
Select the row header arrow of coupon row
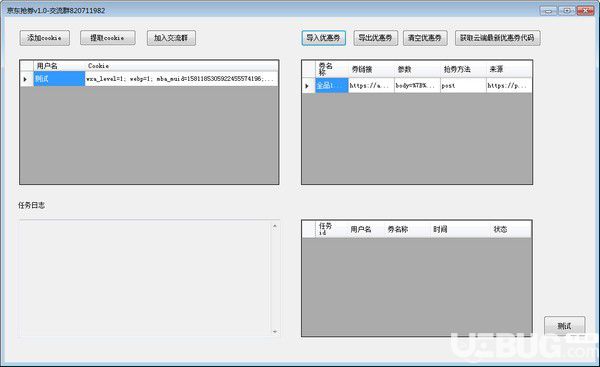pos(308,85)
